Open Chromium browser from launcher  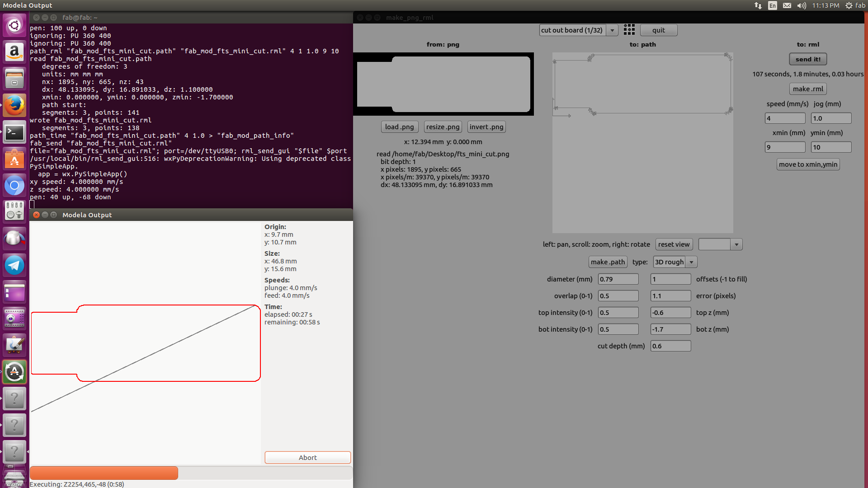click(14, 185)
